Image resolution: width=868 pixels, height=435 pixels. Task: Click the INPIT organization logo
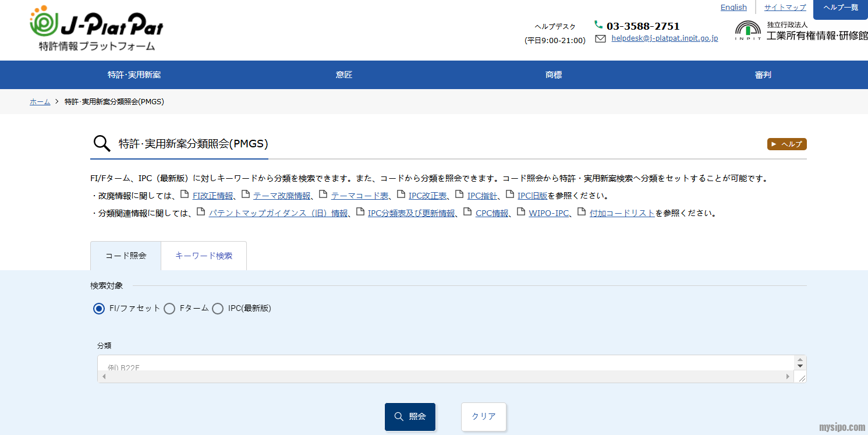click(x=747, y=31)
